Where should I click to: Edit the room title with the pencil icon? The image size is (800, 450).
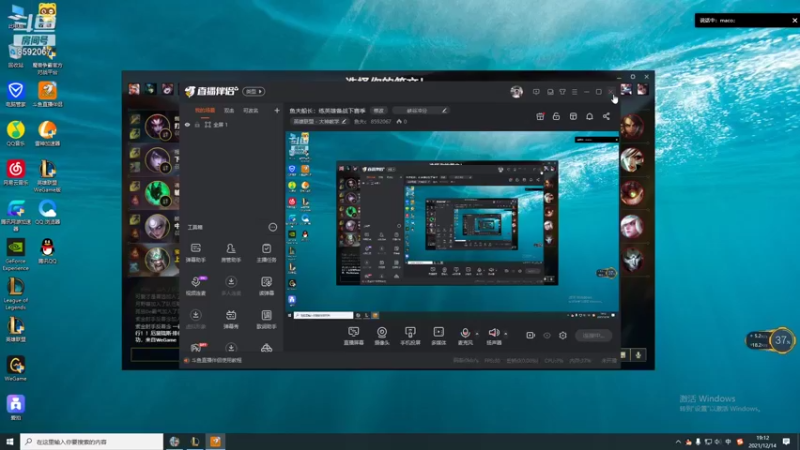pyautogui.click(x=444, y=110)
